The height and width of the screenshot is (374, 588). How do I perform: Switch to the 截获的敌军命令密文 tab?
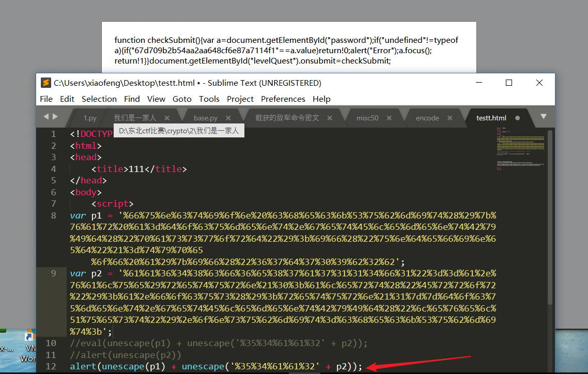pos(287,118)
